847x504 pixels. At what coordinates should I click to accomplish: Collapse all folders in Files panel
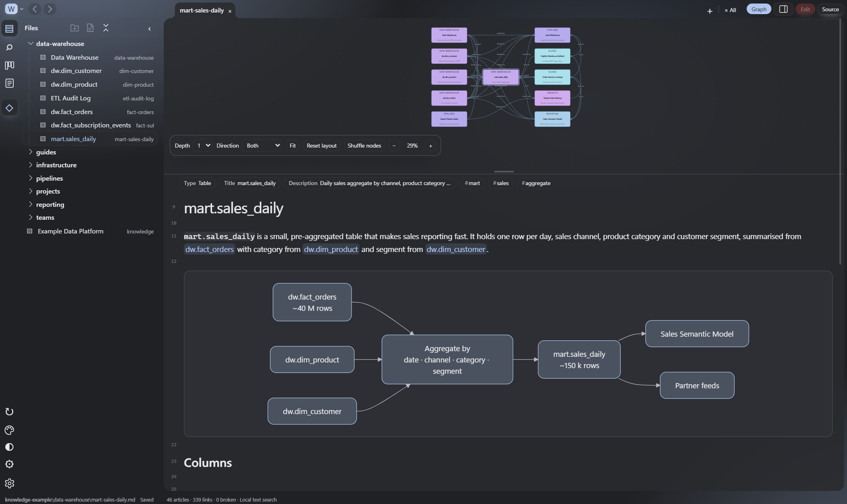[x=106, y=28]
